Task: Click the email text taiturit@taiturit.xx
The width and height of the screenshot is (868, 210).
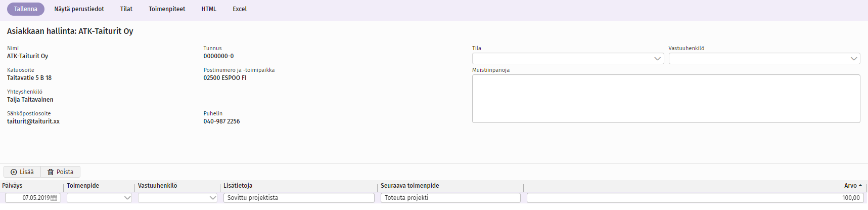Action: pyautogui.click(x=33, y=121)
